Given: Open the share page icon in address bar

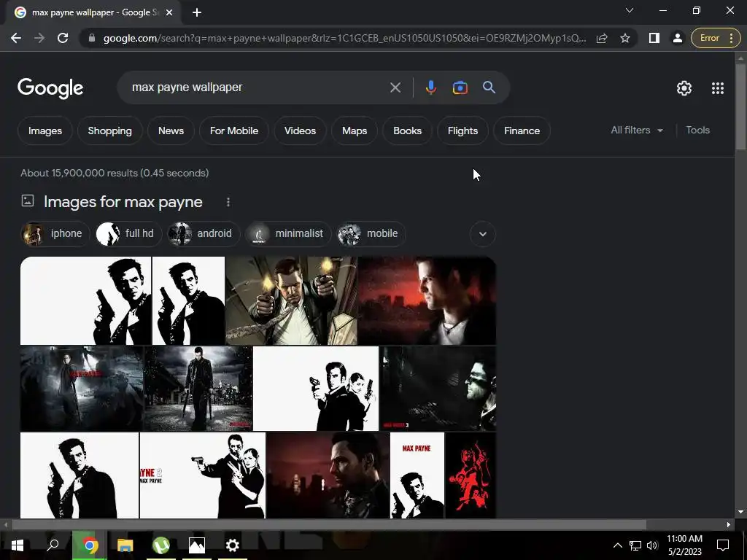Looking at the screenshot, I should click(x=602, y=38).
